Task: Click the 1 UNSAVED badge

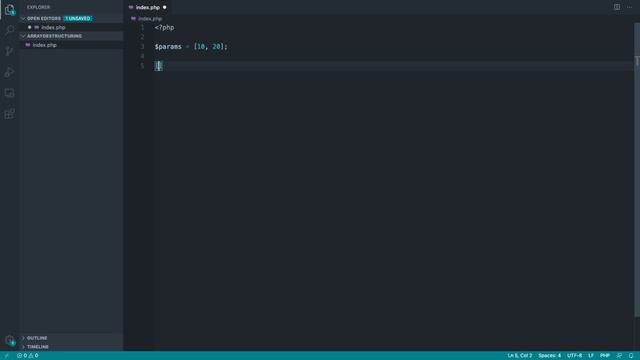Action: [78, 18]
